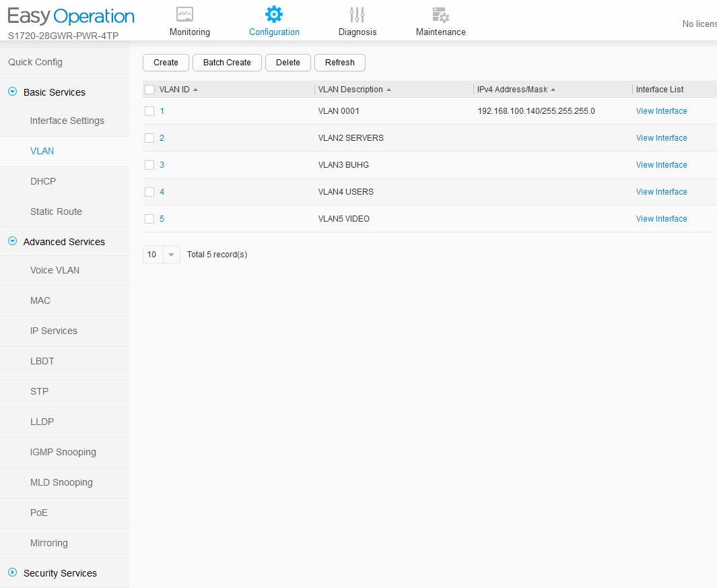Image resolution: width=717 pixels, height=588 pixels.
Task: Select VLAN in the sidebar
Action: 42,151
